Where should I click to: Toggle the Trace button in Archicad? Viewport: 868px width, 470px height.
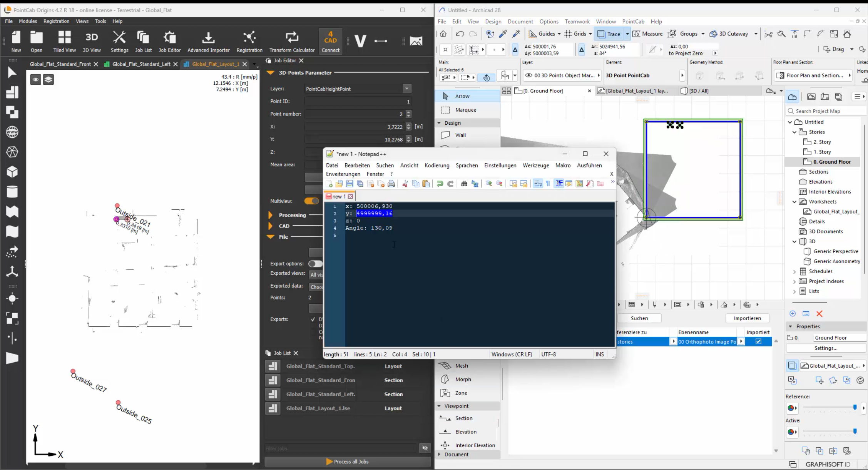point(609,34)
